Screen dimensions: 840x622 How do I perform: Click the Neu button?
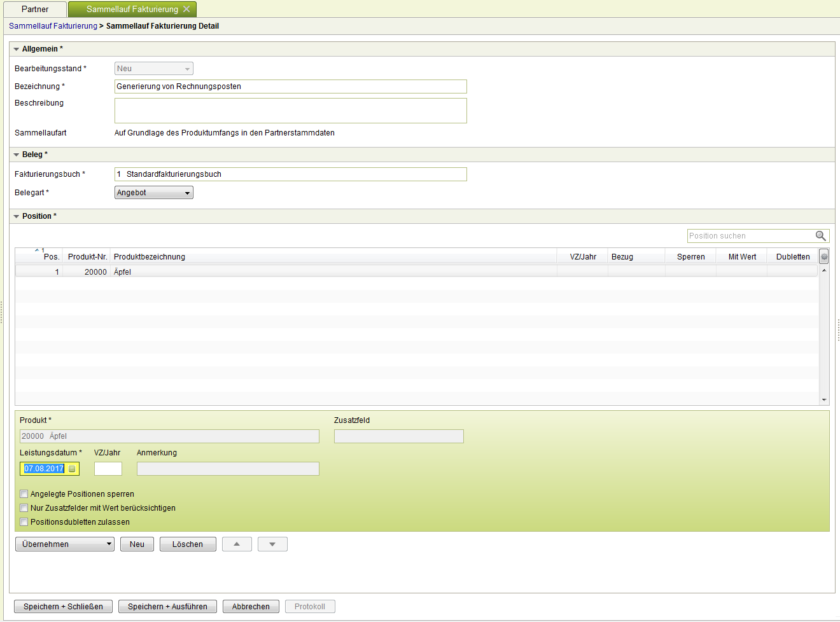(137, 544)
